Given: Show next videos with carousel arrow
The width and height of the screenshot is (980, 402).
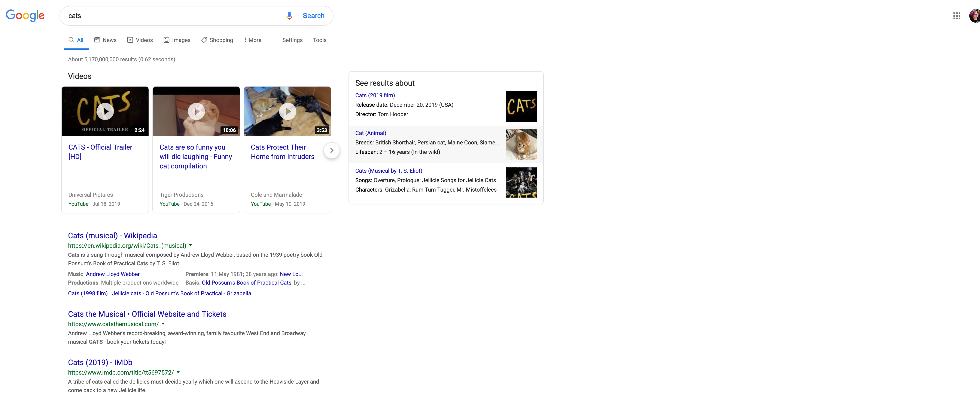Looking at the screenshot, I should 332,150.
